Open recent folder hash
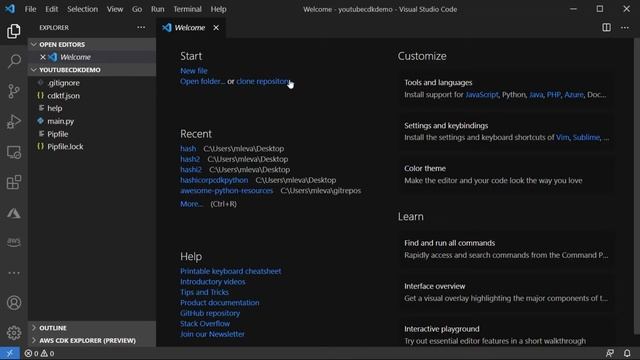640x360 pixels. click(188, 149)
